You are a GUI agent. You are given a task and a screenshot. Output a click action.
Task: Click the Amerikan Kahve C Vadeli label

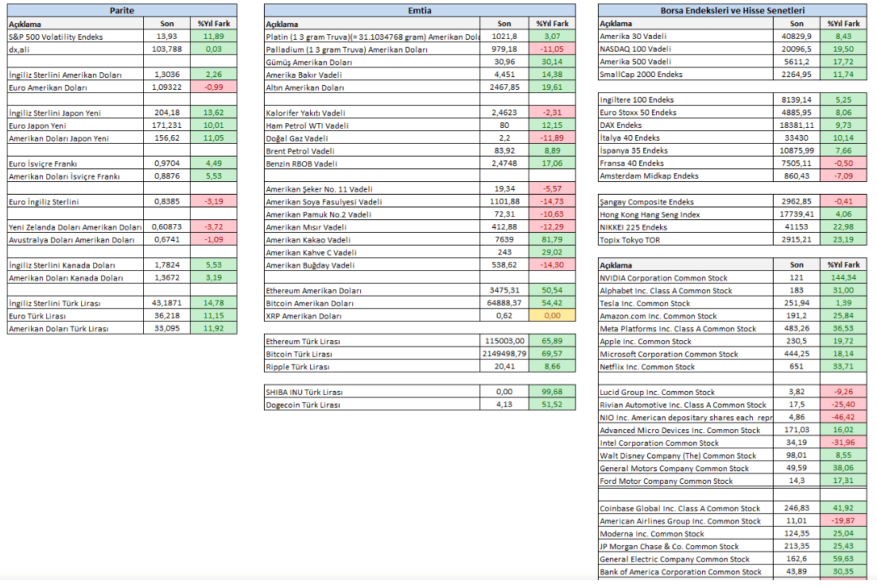pyautogui.click(x=372, y=252)
